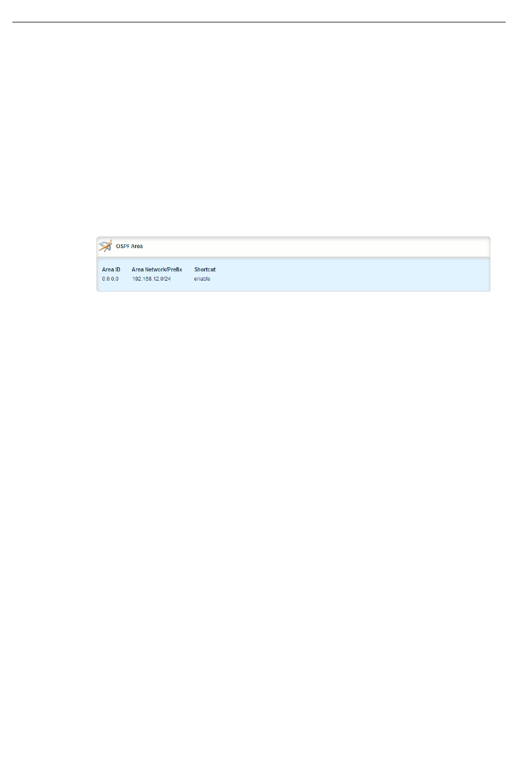The height and width of the screenshot is (777, 532).
Task: Select the 192.168.12.0/24 network prefix entry
Action: click(151, 278)
